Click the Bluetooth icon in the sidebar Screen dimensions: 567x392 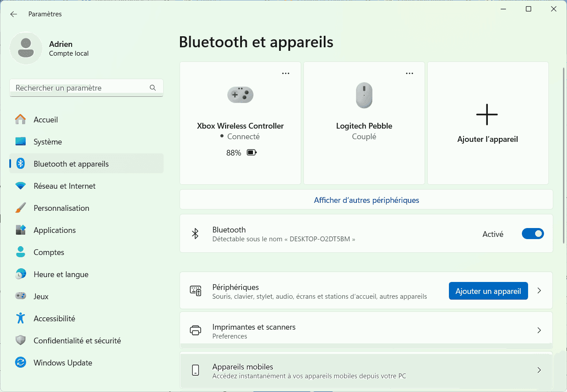tap(20, 164)
